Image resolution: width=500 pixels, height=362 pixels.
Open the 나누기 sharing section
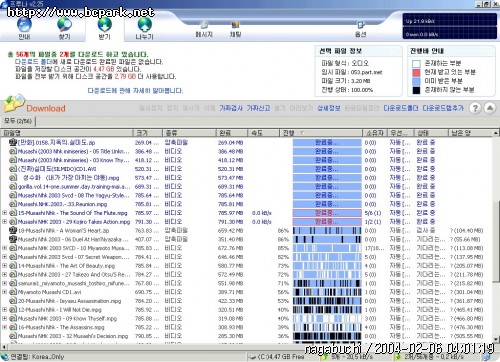tap(144, 28)
